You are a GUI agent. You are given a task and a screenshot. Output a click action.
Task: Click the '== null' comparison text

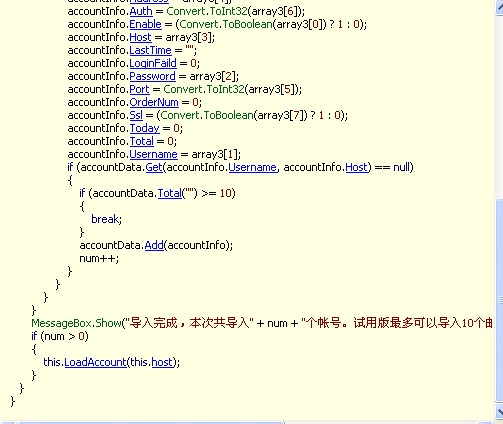392,167
